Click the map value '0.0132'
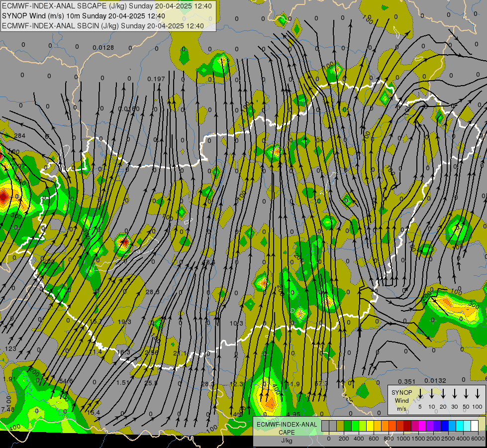Screen dimensions: 487x448 pos(435,380)
